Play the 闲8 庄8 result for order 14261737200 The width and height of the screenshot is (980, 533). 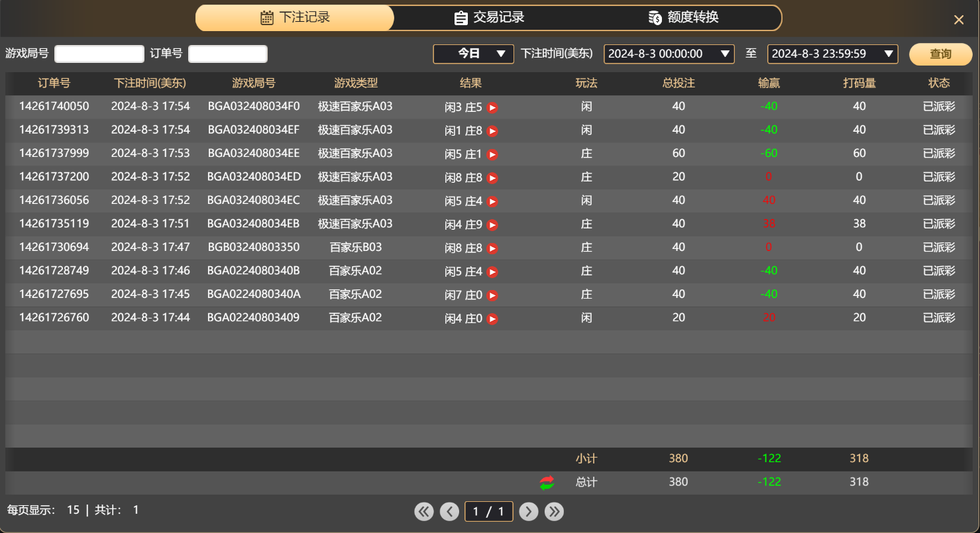pyautogui.click(x=492, y=177)
